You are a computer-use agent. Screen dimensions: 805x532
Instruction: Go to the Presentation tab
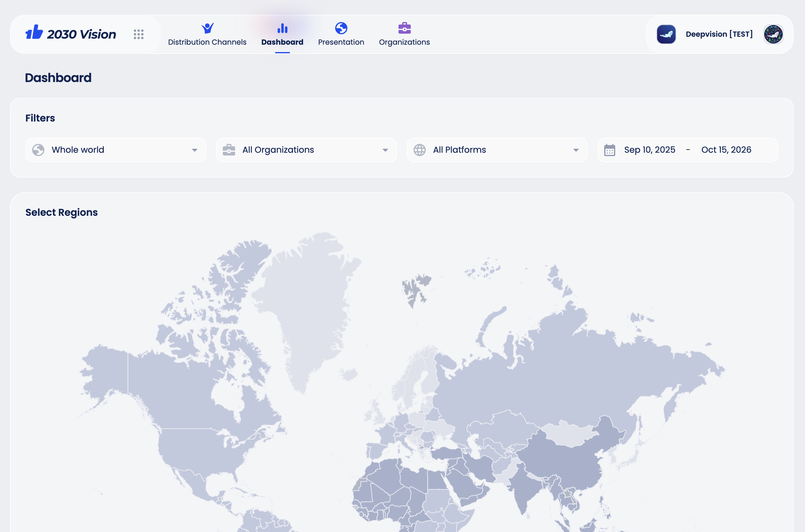coord(341,35)
